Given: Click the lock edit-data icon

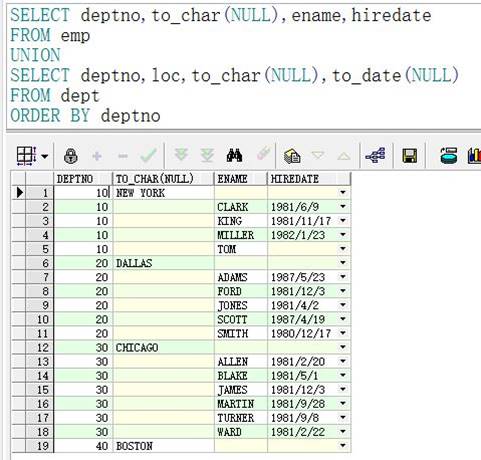Looking at the screenshot, I should (71, 156).
